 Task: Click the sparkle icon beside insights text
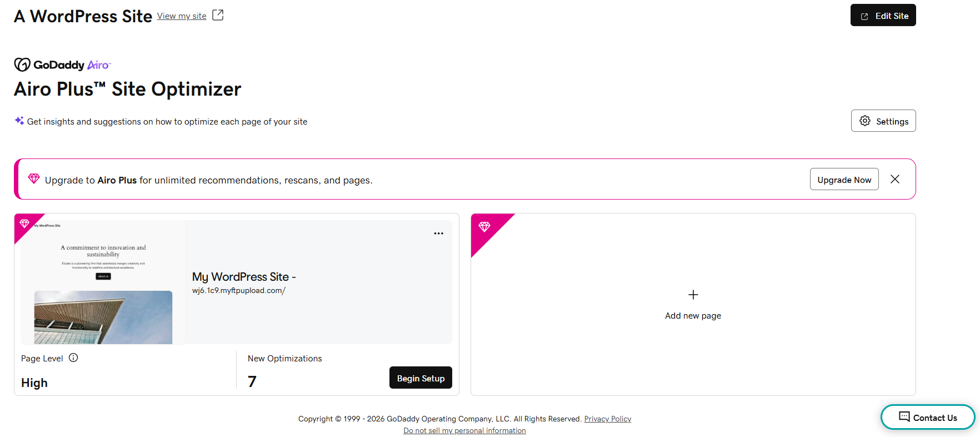pos(19,121)
